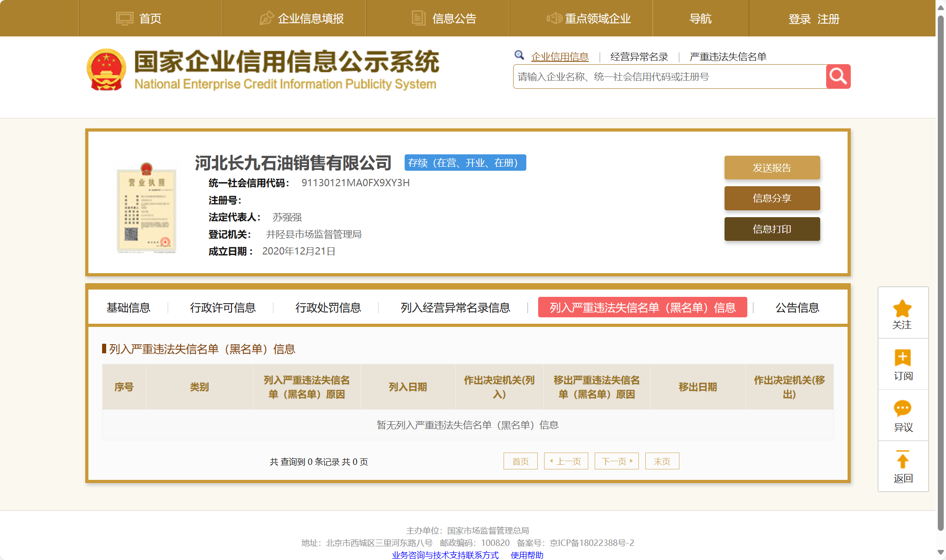Click the star 关注 follow icon
Image resolution: width=946 pixels, height=560 pixels.
[x=902, y=309]
